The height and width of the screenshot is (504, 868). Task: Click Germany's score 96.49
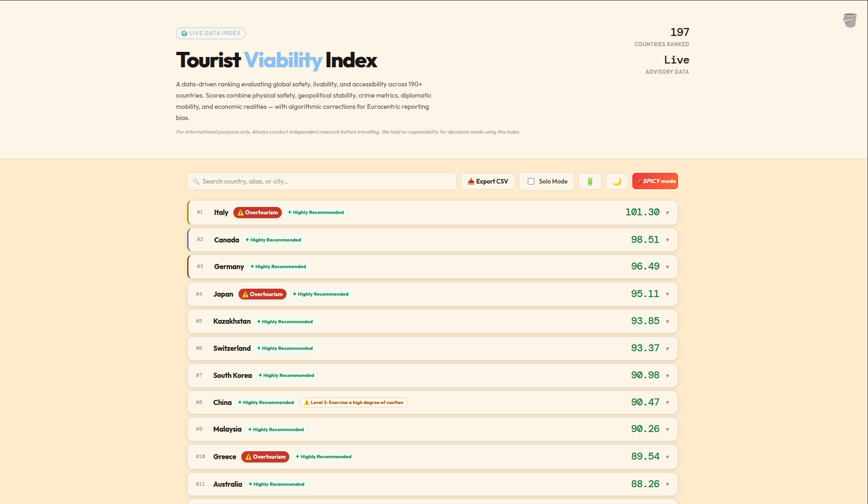[645, 266]
